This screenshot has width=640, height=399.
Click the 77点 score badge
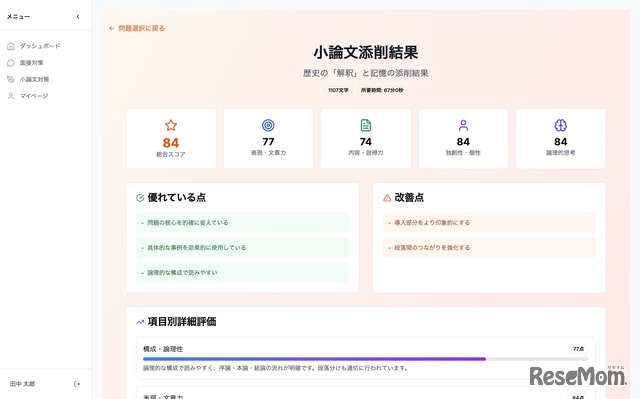pyautogui.click(x=578, y=349)
